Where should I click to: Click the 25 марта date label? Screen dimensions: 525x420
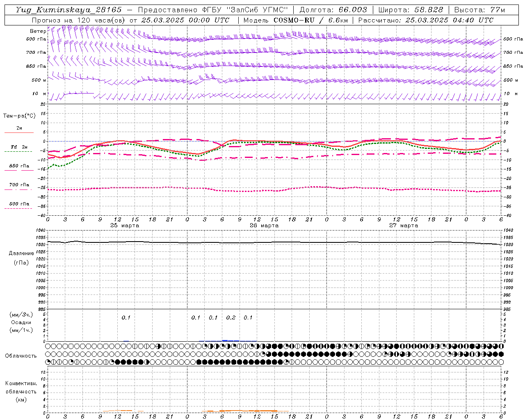[x=125, y=226]
